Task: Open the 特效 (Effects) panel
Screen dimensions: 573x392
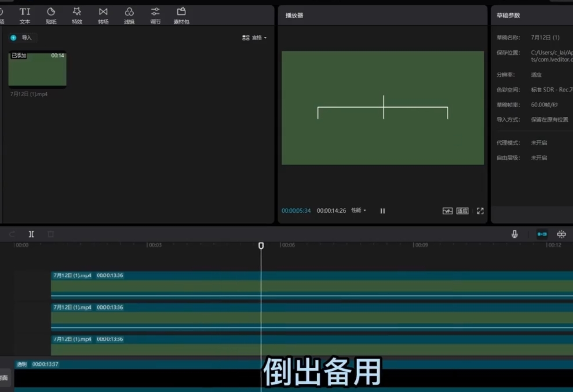Action: tap(77, 16)
